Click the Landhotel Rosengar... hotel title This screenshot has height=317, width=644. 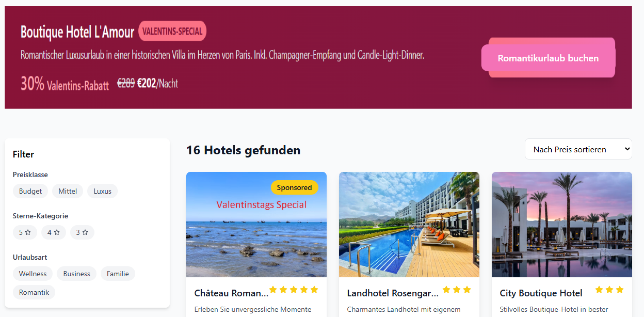(393, 293)
